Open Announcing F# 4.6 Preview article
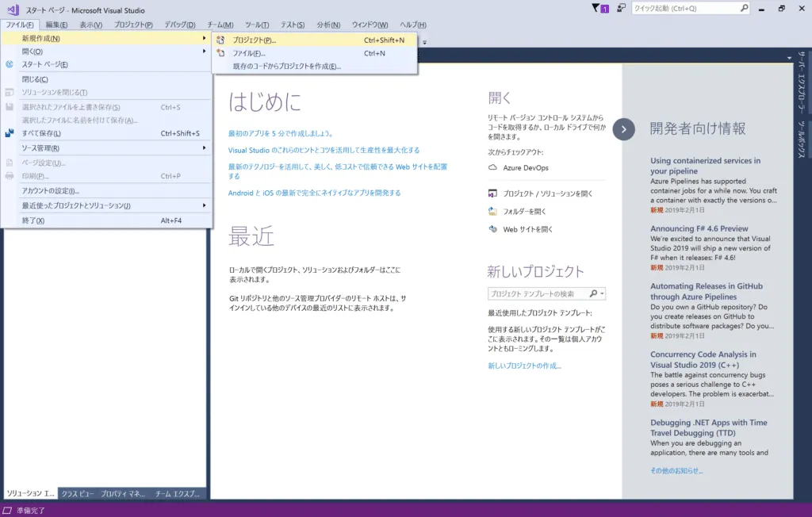 [x=699, y=228]
